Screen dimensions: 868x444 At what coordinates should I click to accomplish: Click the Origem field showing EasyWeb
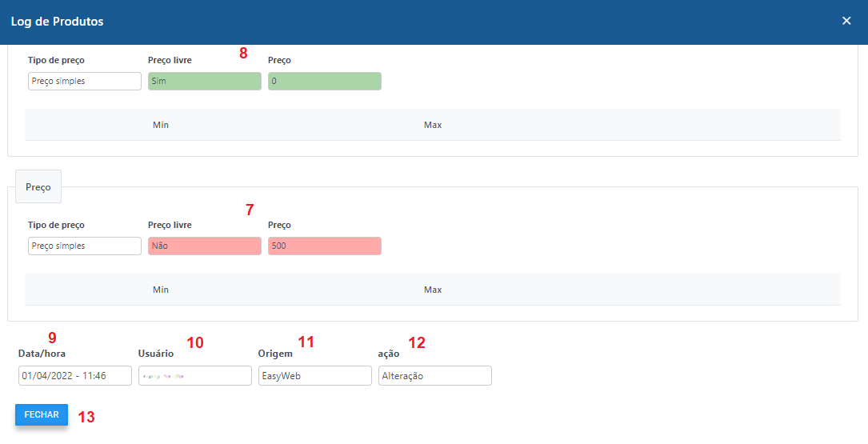point(314,376)
